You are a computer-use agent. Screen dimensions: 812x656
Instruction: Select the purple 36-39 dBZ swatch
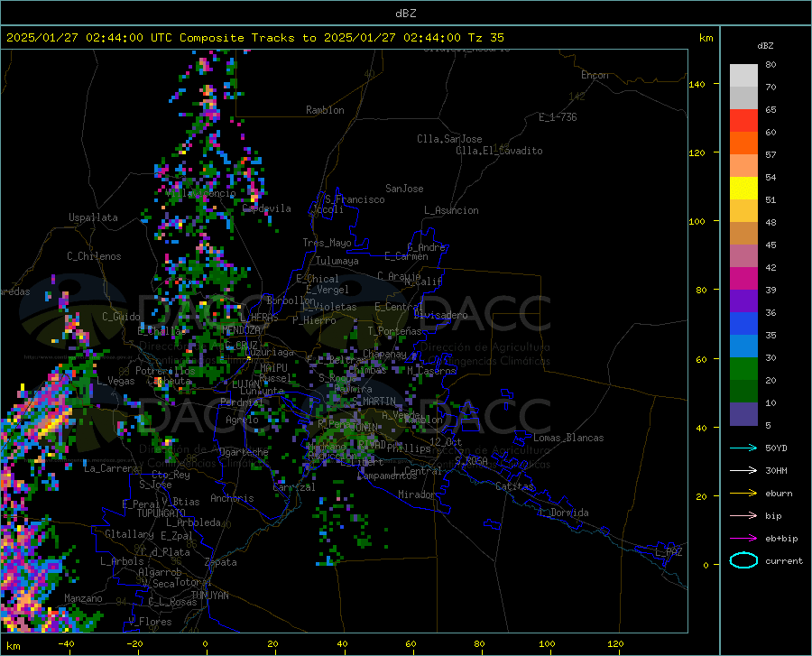click(x=743, y=300)
